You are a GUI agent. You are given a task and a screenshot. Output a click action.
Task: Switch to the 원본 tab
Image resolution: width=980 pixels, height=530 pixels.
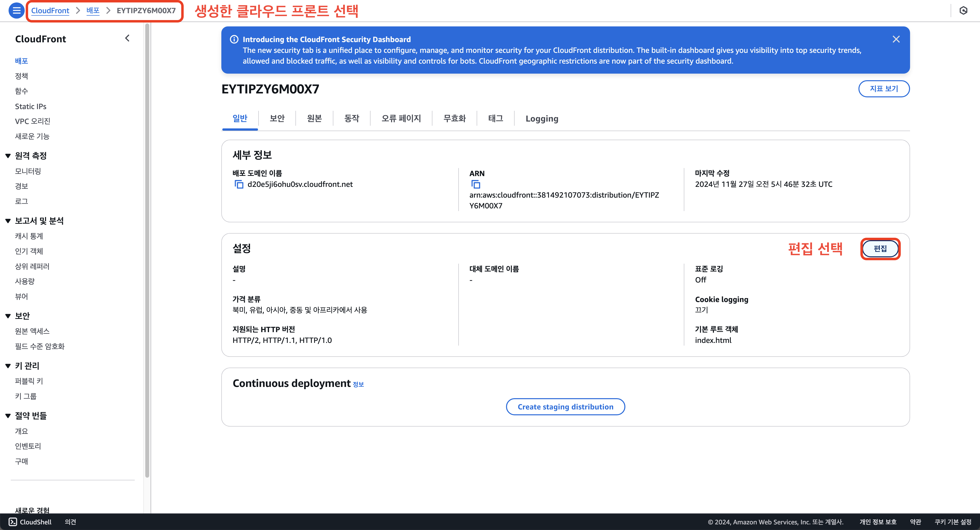315,118
